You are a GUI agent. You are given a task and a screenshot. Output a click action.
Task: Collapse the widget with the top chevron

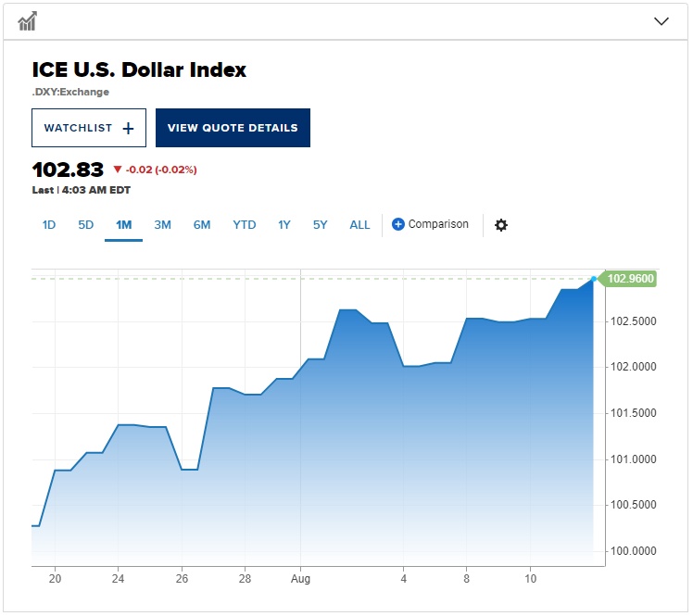tap(661, 21)
